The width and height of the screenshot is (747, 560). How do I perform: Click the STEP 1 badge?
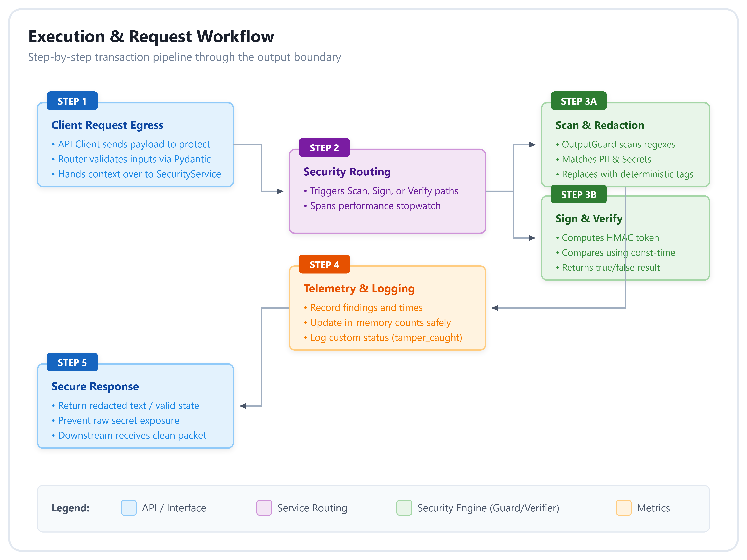[x=72, y=101]
